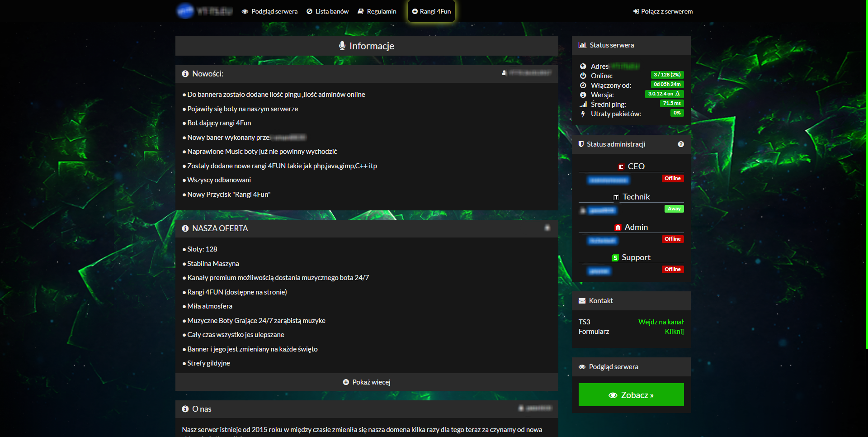Click the chart icon beside Status serwera
Screen dimensions: 868x437
[x=582, y=45]
